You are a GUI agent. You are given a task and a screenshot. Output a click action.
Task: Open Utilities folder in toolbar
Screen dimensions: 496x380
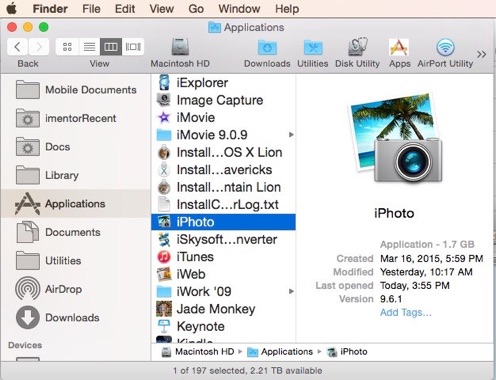click(x=313, y=53)
